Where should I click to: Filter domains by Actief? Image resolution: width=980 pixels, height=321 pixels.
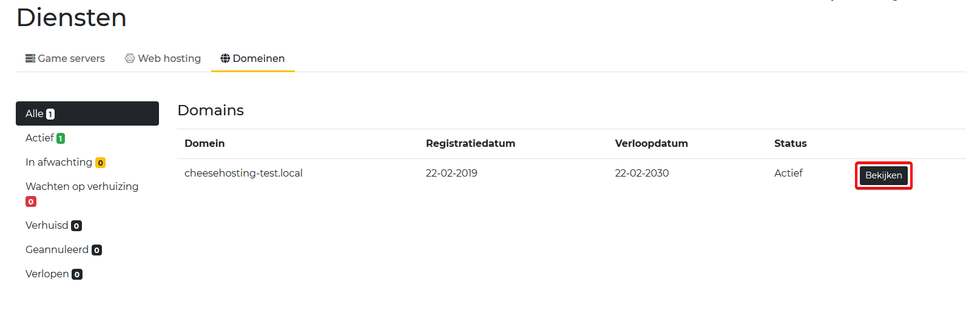(40, 138)
